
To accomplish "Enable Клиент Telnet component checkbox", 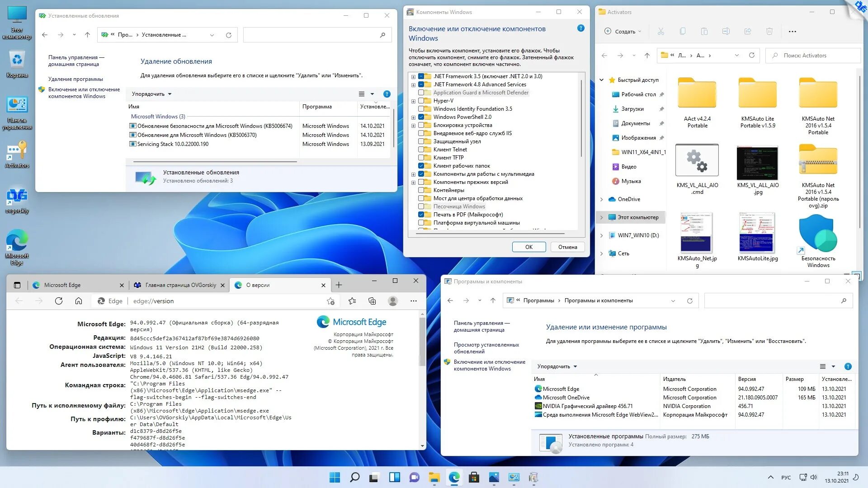I will pos(421,149).
